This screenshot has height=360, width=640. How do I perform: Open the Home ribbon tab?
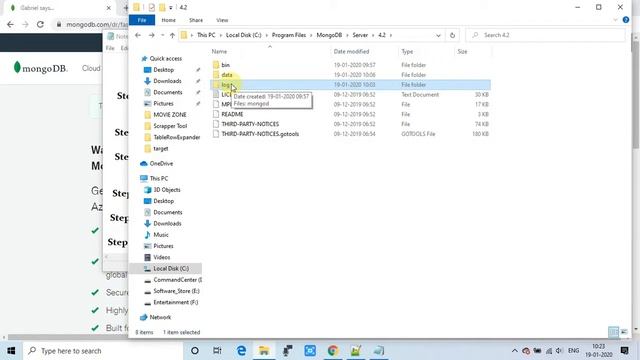point(168,20)
